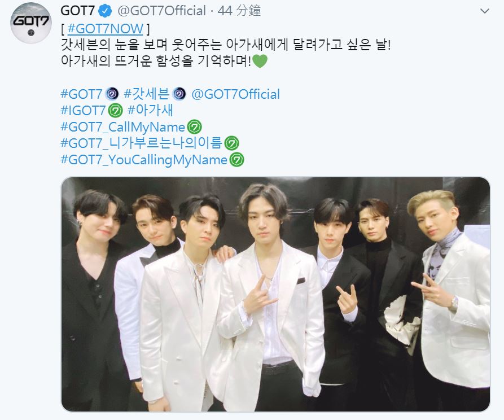Open the tweet options chevron menu

point(484,11)
